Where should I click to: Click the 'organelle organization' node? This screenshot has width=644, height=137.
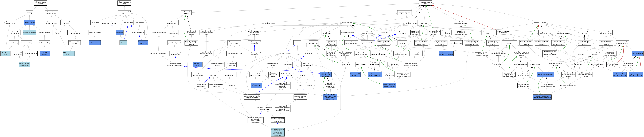pos(234,54)
